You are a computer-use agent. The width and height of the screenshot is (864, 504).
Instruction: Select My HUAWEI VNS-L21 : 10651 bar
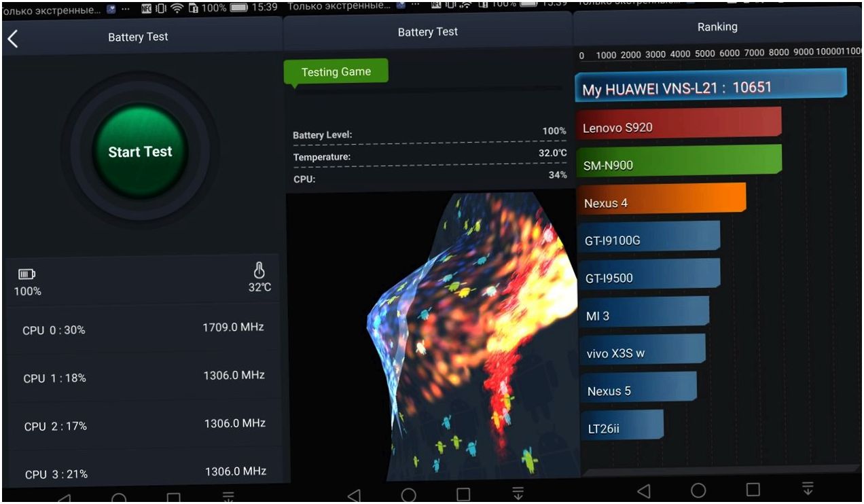711,86
